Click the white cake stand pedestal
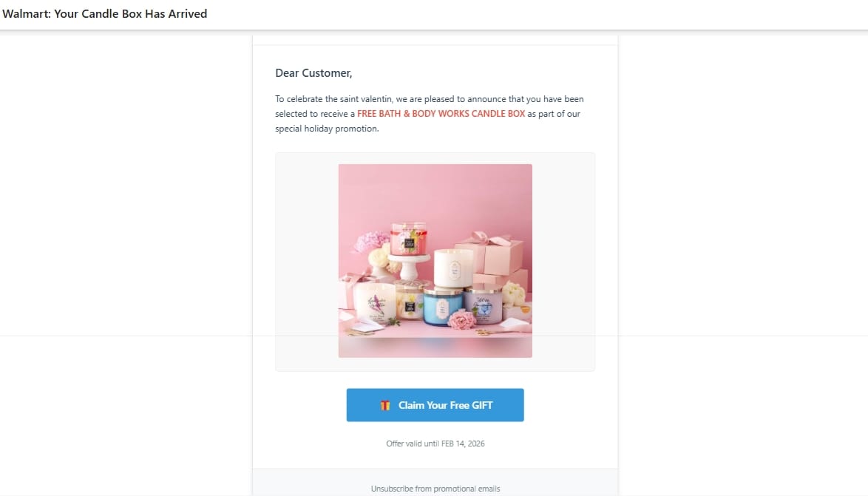 click(x=409, y=266)
